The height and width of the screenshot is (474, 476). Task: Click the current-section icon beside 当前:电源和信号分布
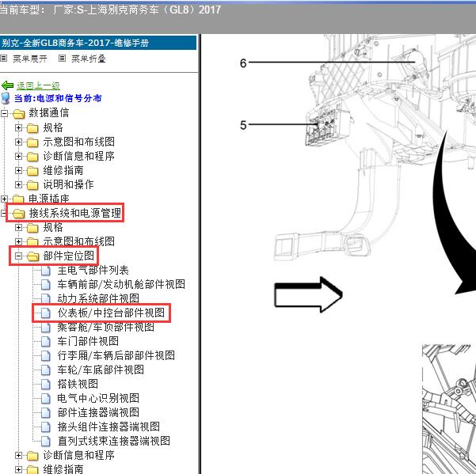[6, 98]
